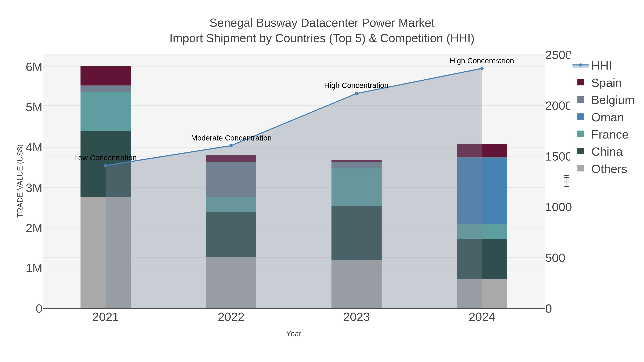644x362 pixels.
Task: Click the Others segment of the 2022 bar
Action: (231, 283)
